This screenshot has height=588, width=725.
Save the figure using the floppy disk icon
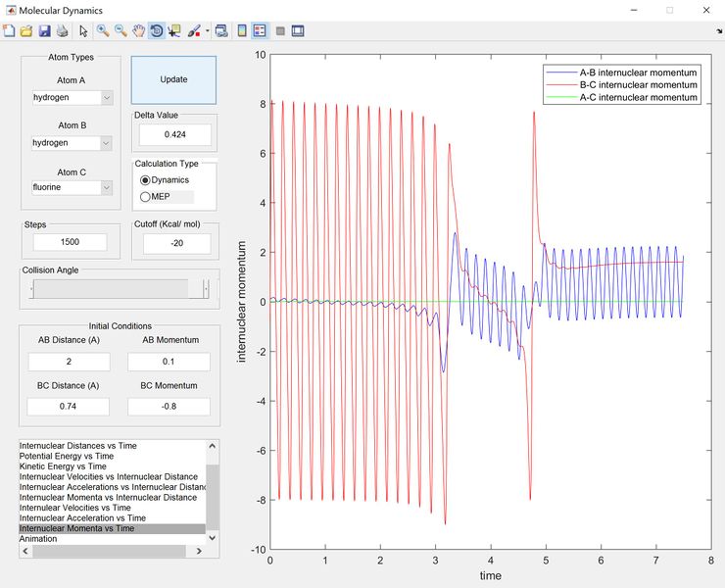[x=44, y=31]
